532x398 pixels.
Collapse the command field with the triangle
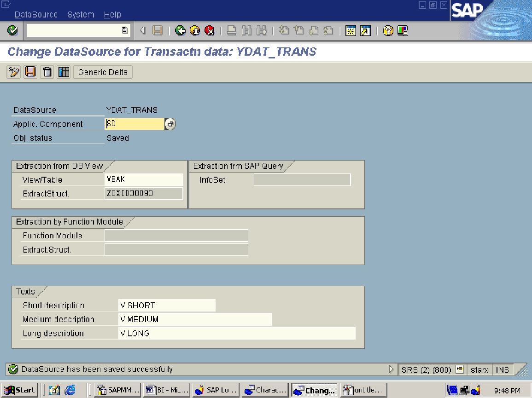[x=143, y=30]
